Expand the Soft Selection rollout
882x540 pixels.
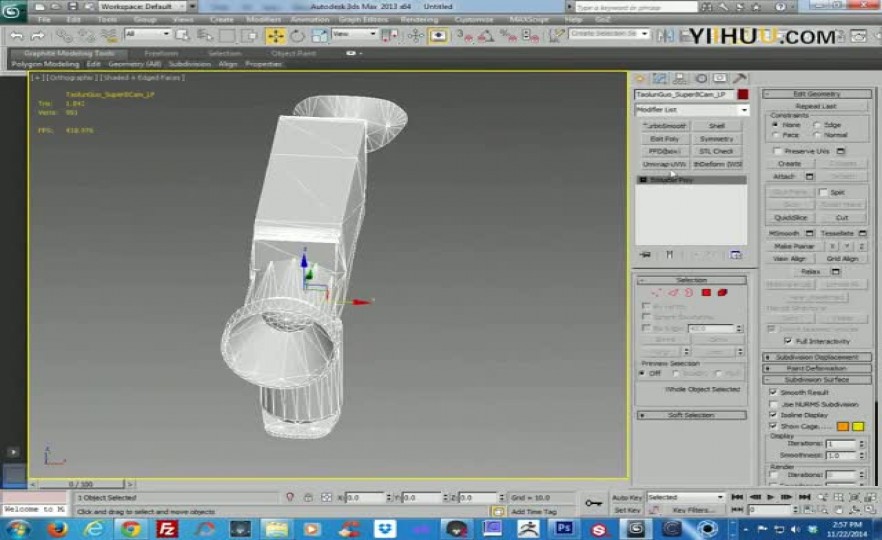click(691, 415)
